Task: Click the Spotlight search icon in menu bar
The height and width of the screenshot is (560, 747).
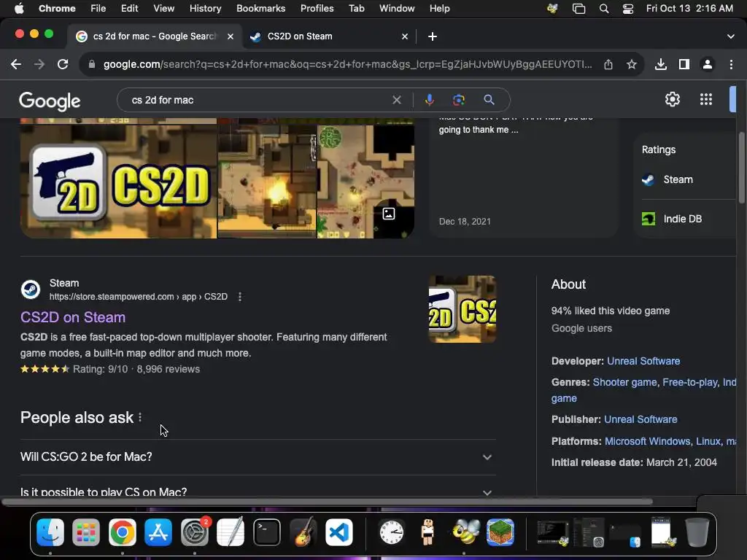Action: 603,9
